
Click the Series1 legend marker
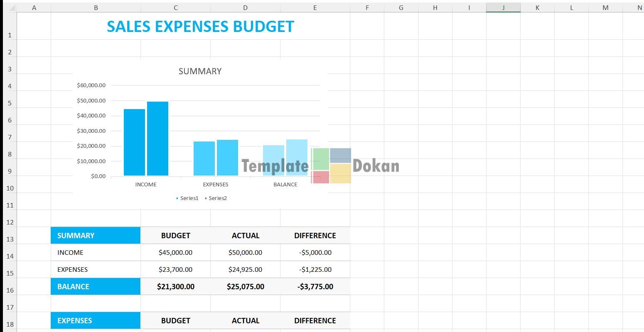coord(177,198)
